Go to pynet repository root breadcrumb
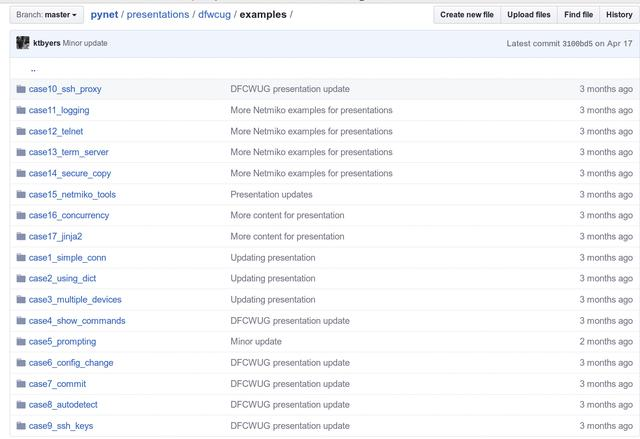640x439 pixels. pyautogui.click(x=104, y=15)
